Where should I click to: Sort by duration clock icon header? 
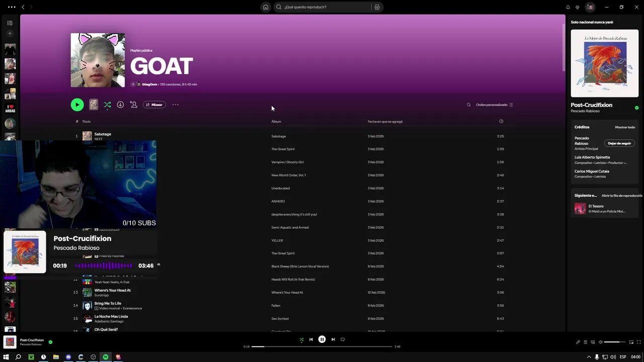click(x=501, y=121)
